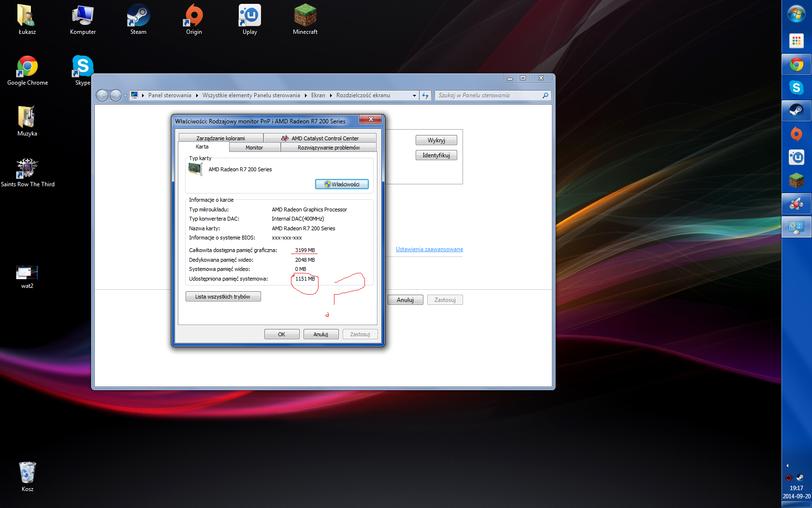Click the adapter card icon under Typ karty
Screen dimensions: 812x508
tap(195, 169)
